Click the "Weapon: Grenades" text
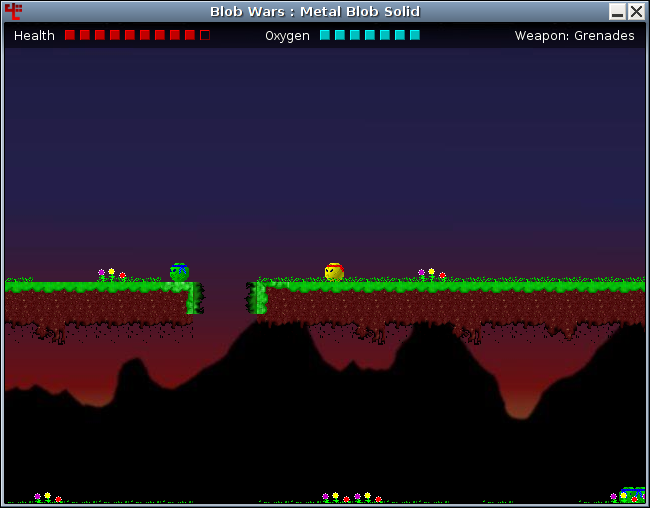Viewport: 650px width, 508px height. 575,36
